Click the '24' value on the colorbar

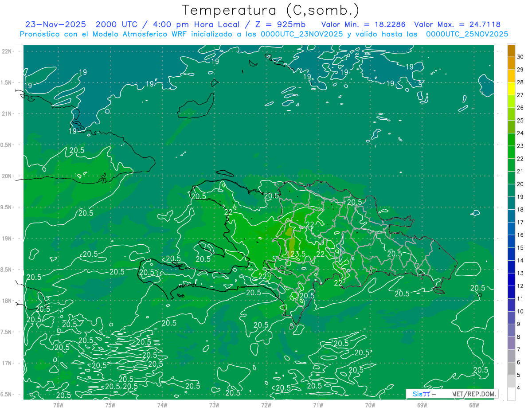point(520,133)
